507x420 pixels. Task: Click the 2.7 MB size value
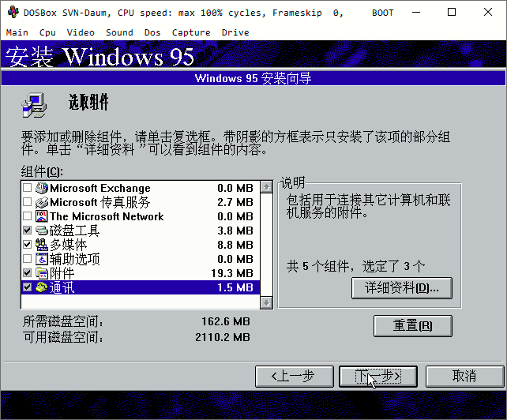click(x=235, y=202)
